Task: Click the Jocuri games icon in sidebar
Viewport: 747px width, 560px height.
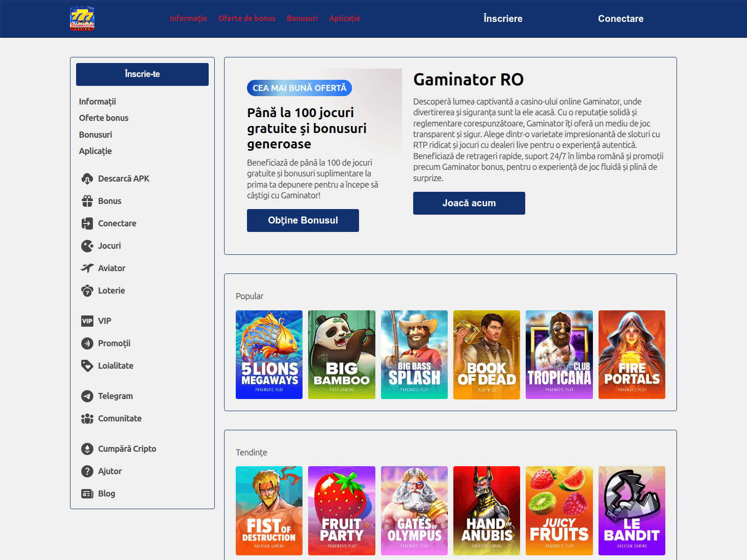Action: click(x=87, y=246)
